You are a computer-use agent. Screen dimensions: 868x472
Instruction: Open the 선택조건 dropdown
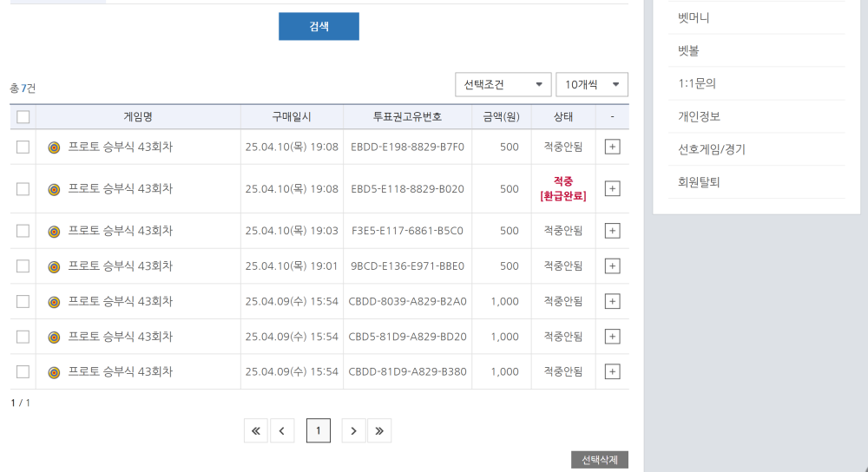pos(503,84)
